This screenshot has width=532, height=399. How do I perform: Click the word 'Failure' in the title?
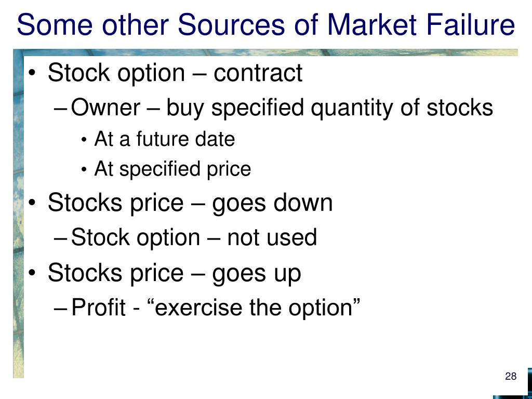pyautogui.click(x=470, y=24)
